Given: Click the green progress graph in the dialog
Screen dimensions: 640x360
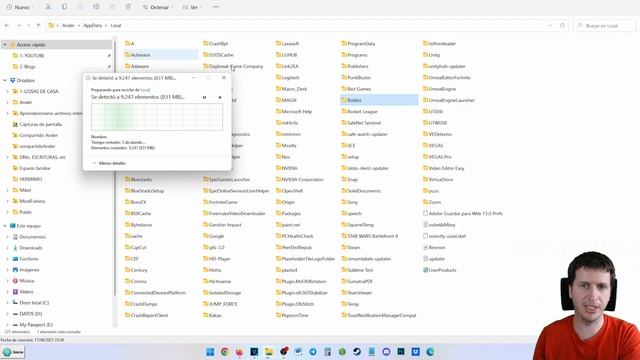Looking at the screenshot, I should 157,117.
